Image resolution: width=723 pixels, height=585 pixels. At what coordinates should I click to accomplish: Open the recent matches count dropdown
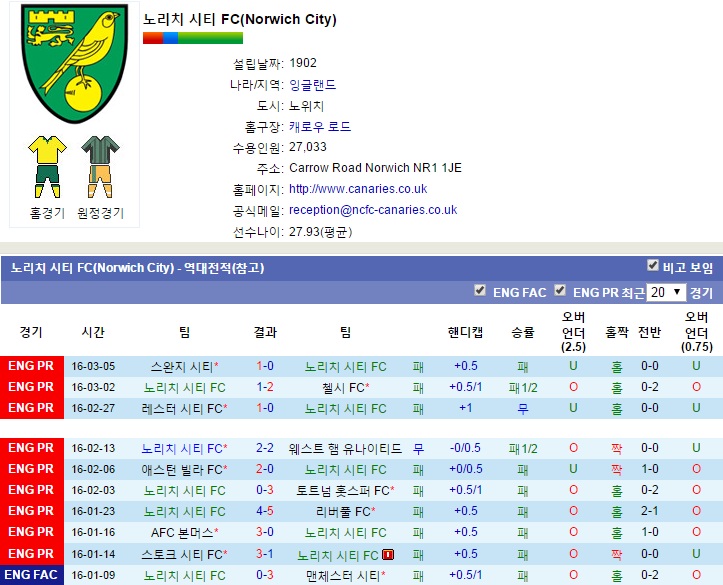point(665,292)
